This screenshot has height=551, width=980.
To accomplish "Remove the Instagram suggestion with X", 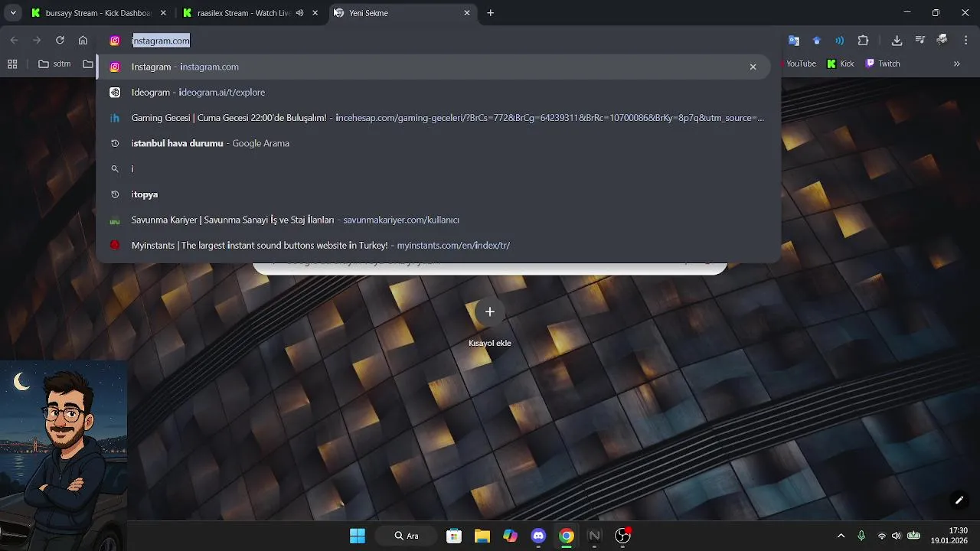I will tap(753, 67).
